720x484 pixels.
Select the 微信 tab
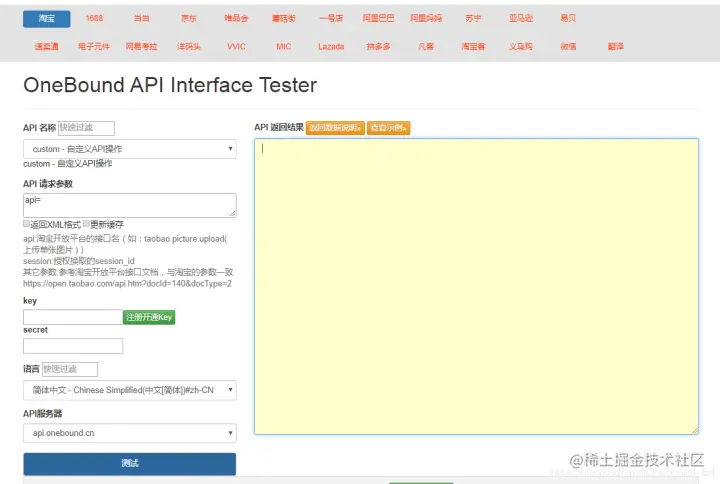click(568, 46)
